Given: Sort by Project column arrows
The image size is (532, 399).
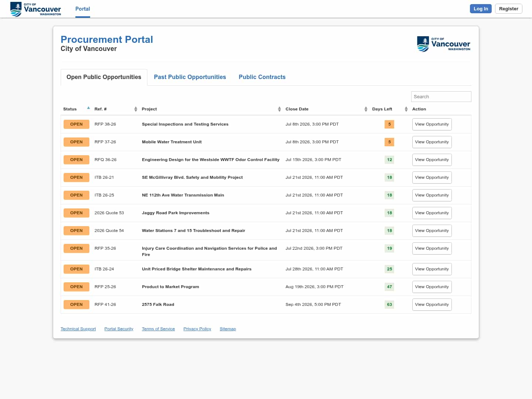Looking at the screenshot, I should pos(279,109).
